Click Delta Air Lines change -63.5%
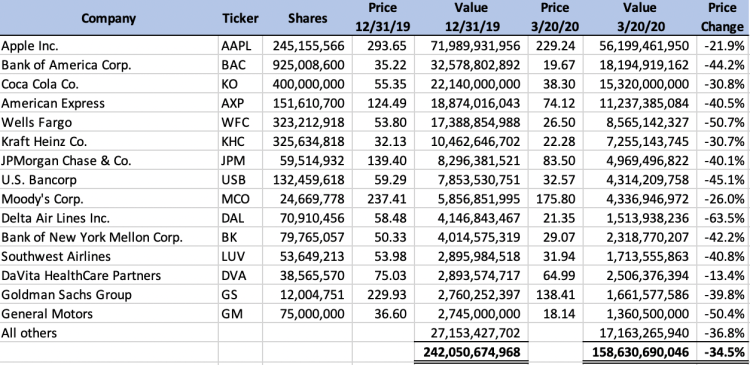 (x=722, y=218)
